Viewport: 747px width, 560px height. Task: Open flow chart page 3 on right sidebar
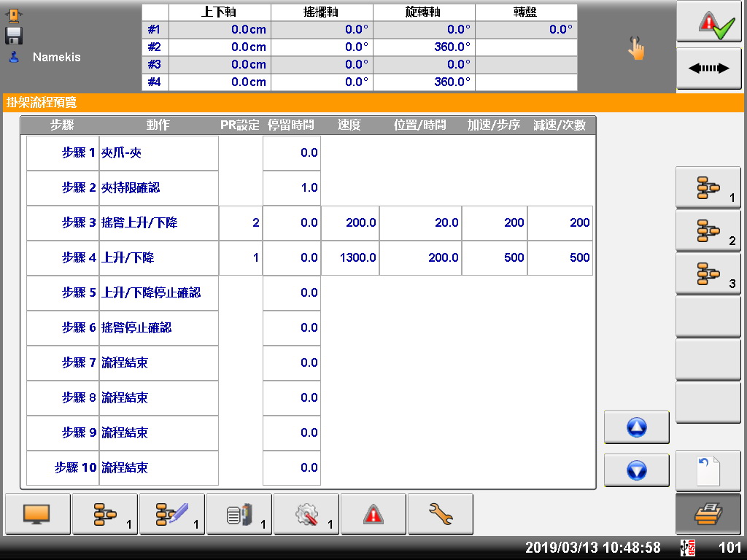[x=708, y=273]
